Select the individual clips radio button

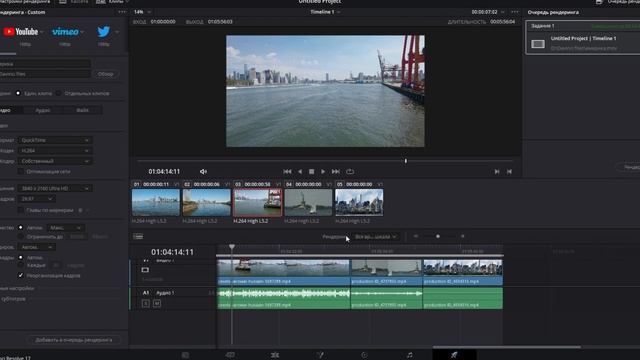pyautogui.click(x=58, y=93)
